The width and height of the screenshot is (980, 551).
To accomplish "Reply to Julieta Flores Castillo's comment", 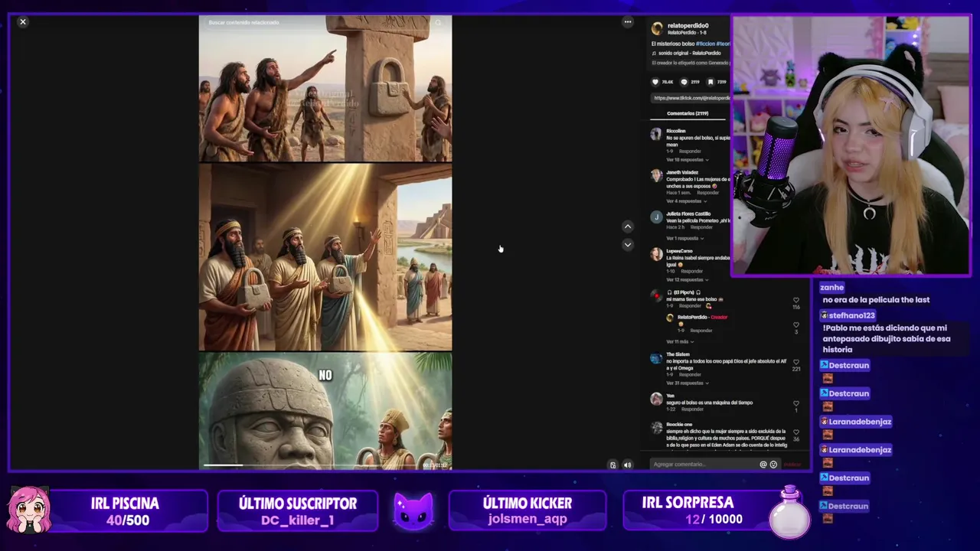I will [x=701, y=227].
